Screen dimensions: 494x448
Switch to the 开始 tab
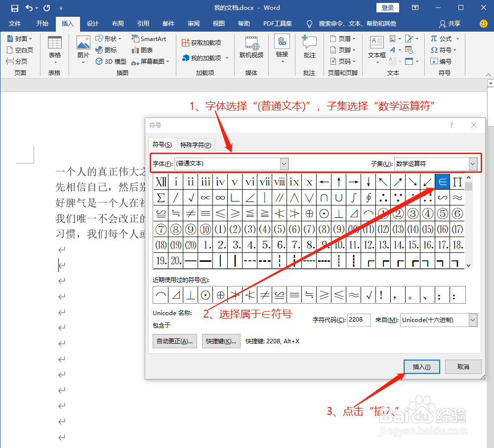42,24
